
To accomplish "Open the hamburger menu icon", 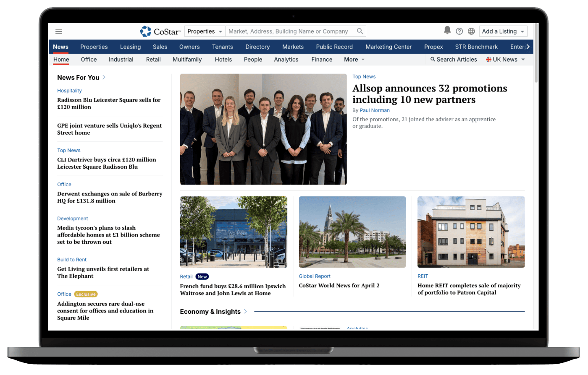I will (x=59, y=31).
